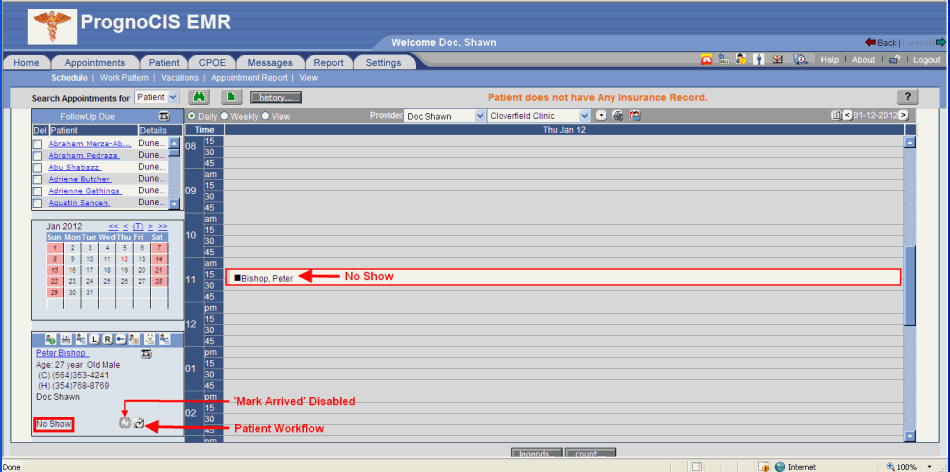The width and height of the screenshot is (950, 472).
Task: Click the Logout link
Action: (x=927, y=60)
